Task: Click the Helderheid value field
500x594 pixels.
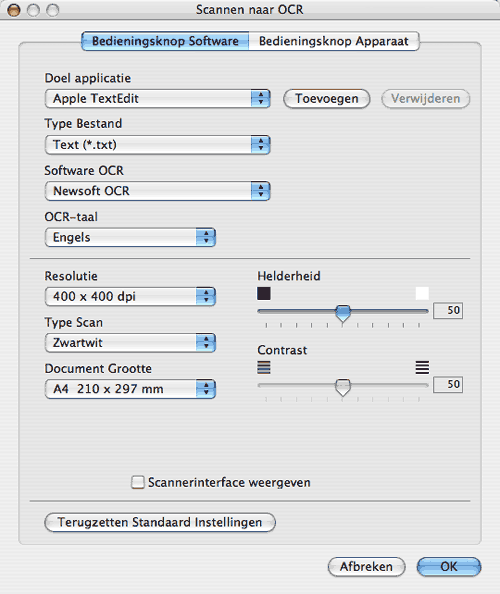Action: click(x=448, y=310)
